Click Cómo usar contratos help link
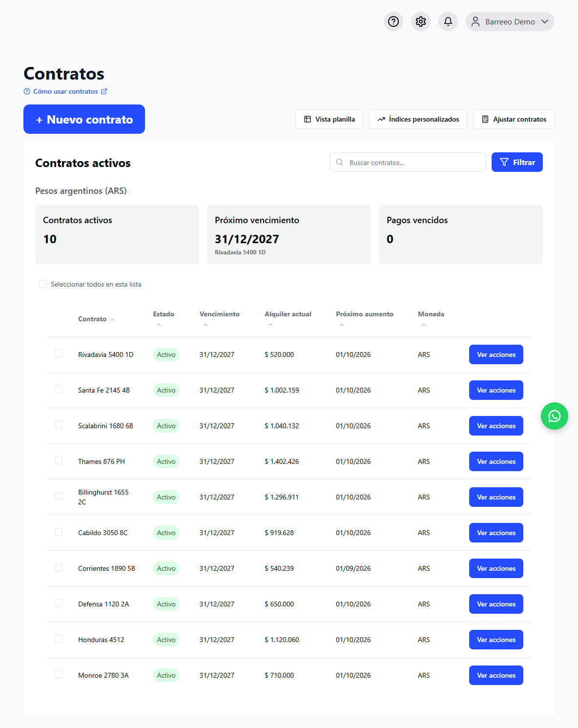This screenshot has height=728, width=578. tap(65, 91)
